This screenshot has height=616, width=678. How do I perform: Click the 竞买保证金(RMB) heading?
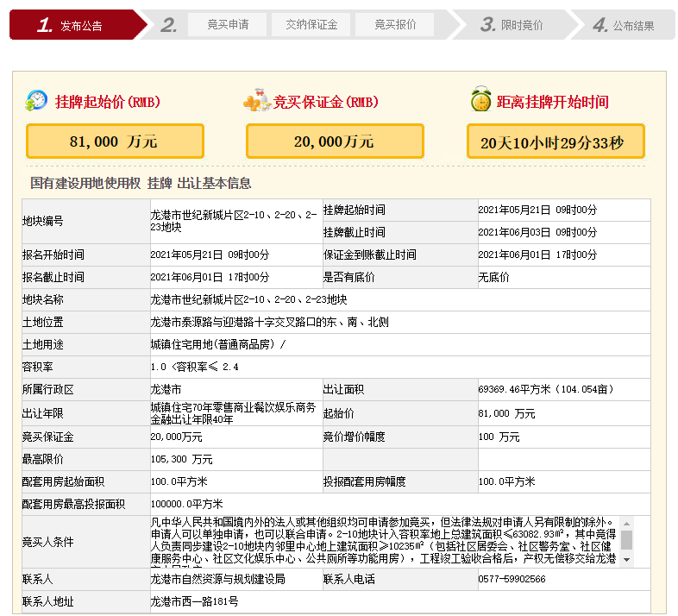point(326,102)
